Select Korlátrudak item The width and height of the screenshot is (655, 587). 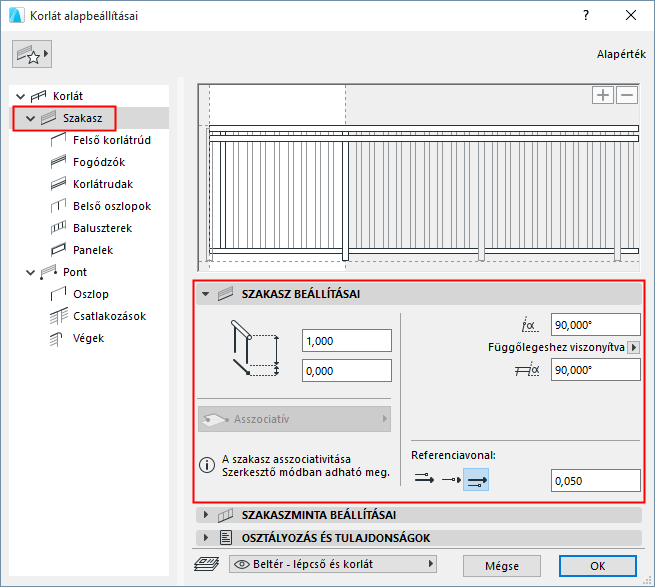click(x=103, y=184)
